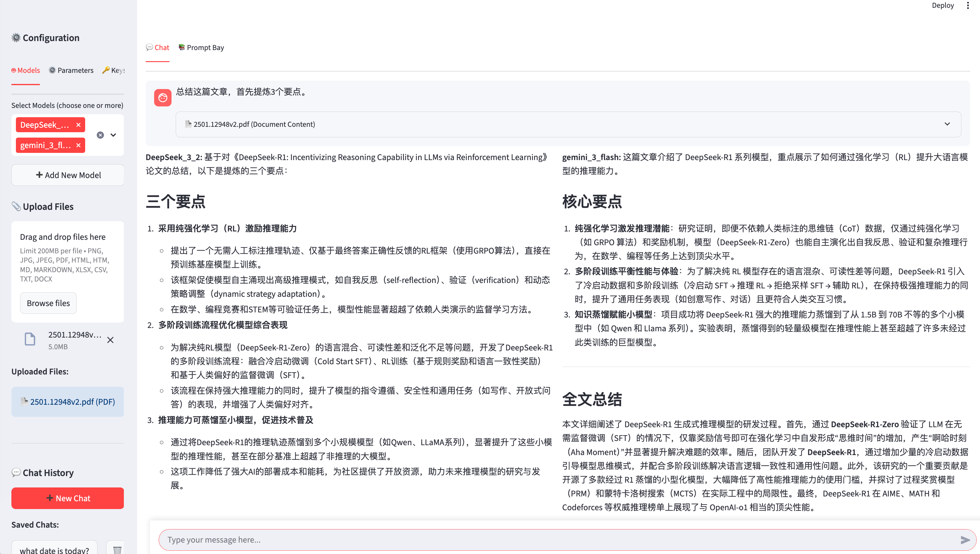Open the 2501.12948v2.pdf (PDF) uploaded file link

coord(72,402)
